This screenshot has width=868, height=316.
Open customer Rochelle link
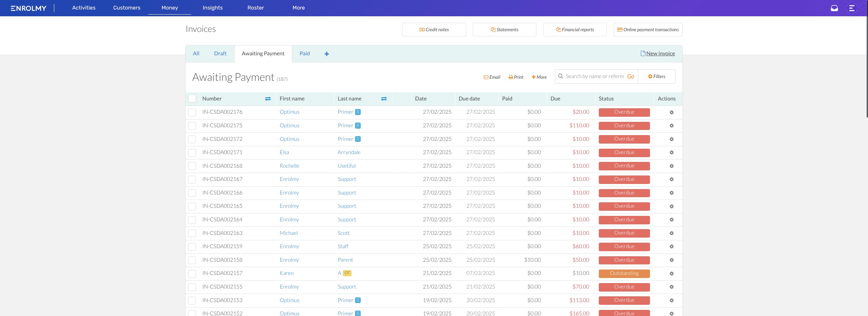click(x=289, y=166)
